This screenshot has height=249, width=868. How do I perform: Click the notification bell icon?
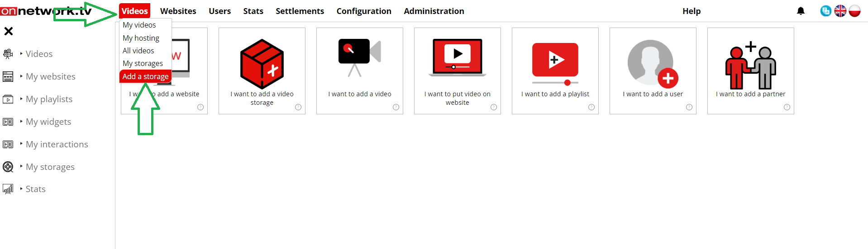tap(801, 11)
